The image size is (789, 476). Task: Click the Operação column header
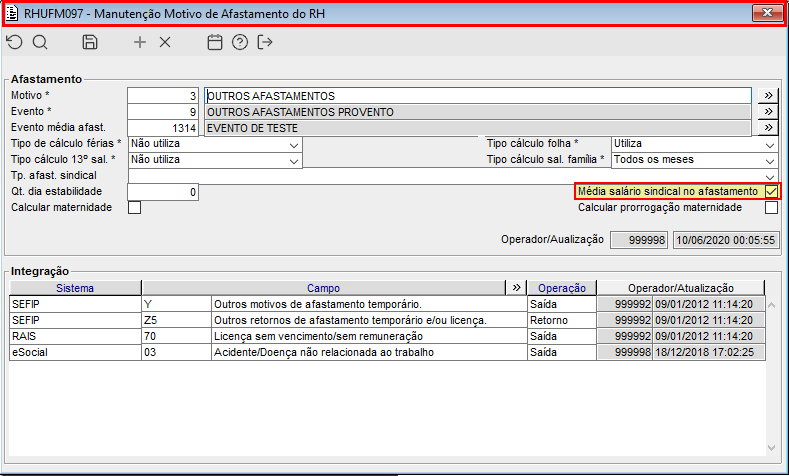coord(562,288)
